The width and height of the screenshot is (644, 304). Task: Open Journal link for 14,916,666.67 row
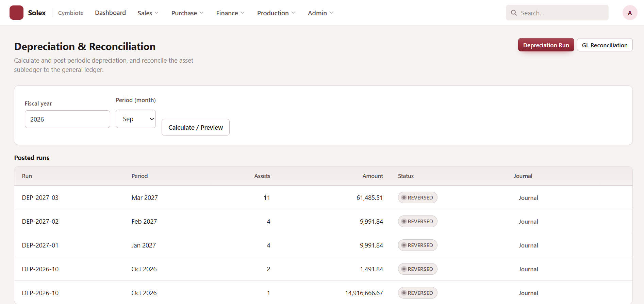coord(528,293)
